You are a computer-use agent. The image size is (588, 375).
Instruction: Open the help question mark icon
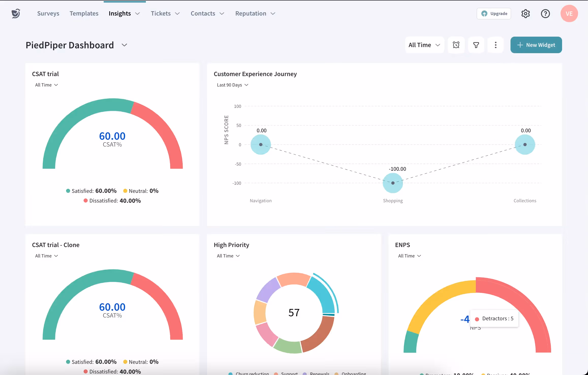click(x=545, y=13)
